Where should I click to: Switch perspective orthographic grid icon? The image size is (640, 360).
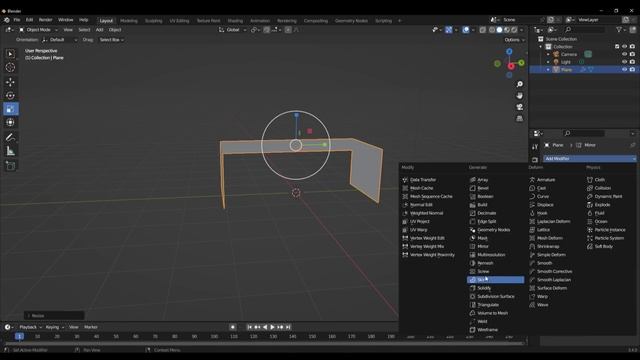pyautogui.click(x=519, y=118)
